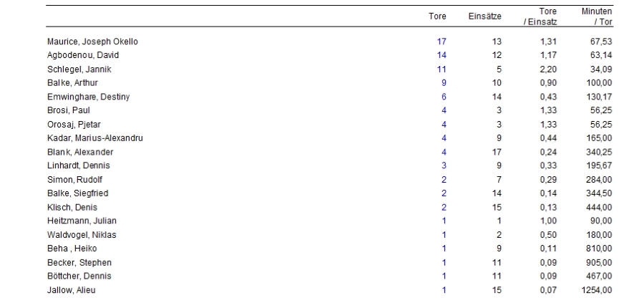
Task: Open the blue goal count 3 for Linhardt
Action: [444, 165]
